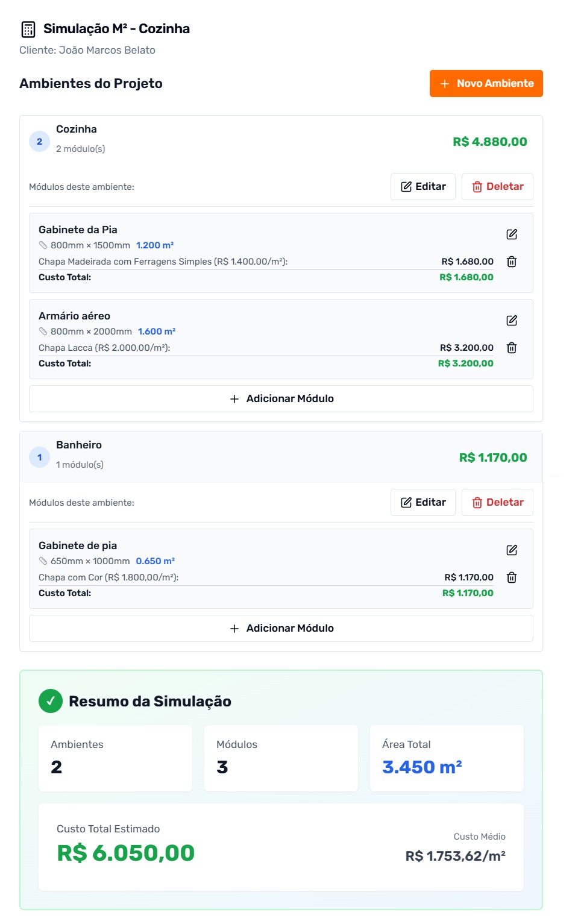The image size is (581, 924).
Task: Click the edit icon for Armário aéreo
Action: (512, 321)
